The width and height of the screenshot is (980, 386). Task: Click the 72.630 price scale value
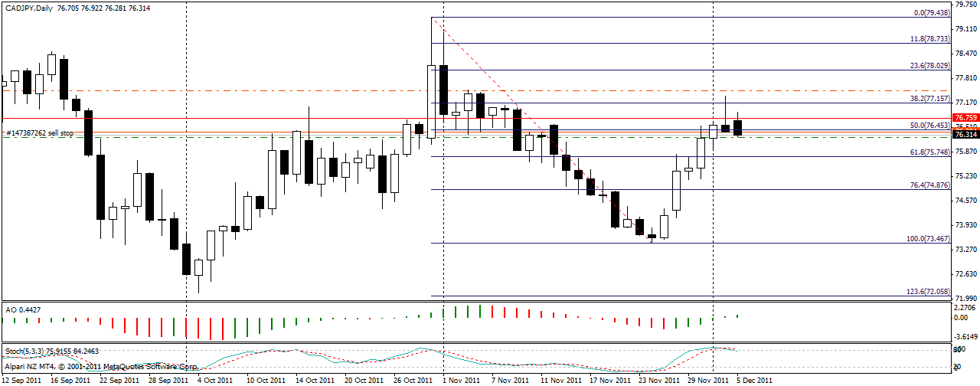pyautogui.click(x=965, y=273)
